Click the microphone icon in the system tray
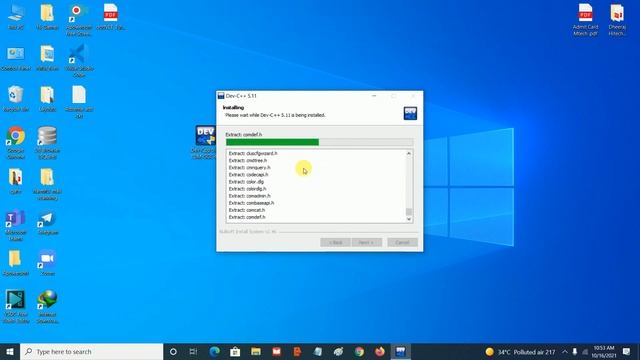 (575, 351)
